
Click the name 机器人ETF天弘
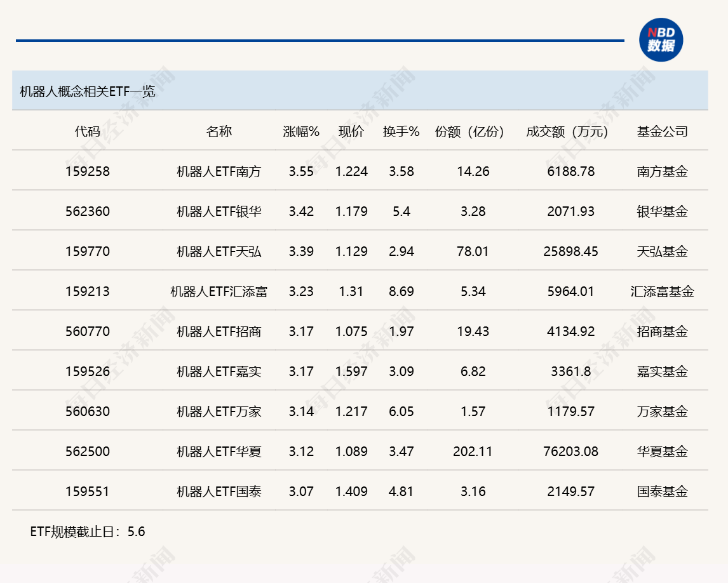pyautogui.click(x=219, y=251)
